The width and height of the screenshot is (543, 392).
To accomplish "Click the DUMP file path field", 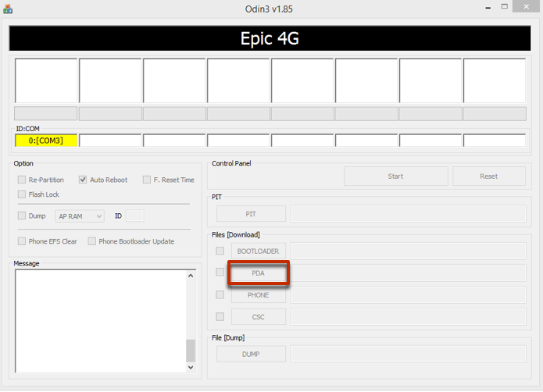I will [x=409, y=354].
